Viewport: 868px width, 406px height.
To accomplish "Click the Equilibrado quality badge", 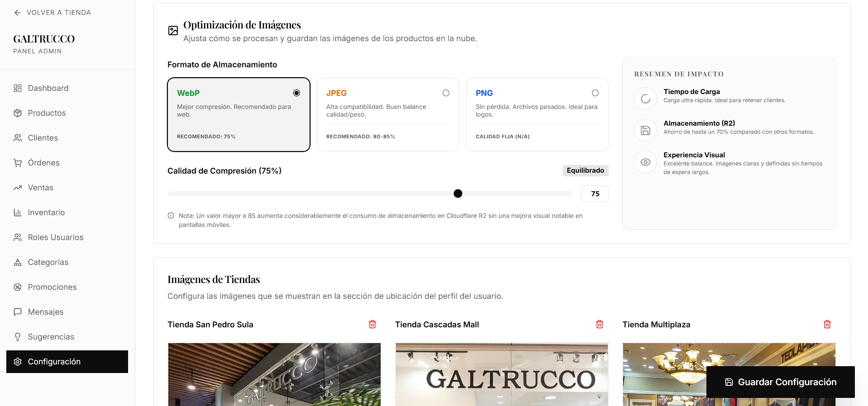I will 585,170.
